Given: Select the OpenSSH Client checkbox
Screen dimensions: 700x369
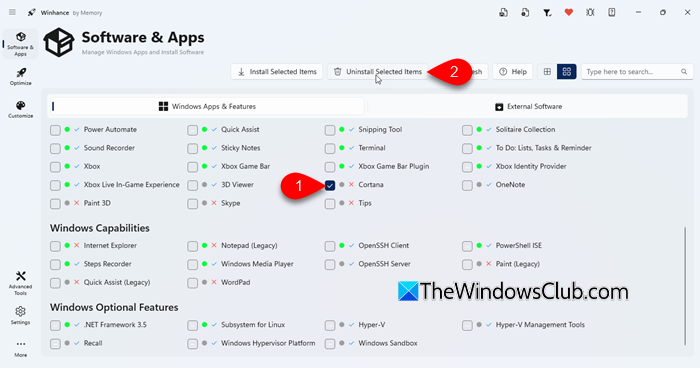Looking at the screenshot, I should click(x=330, y=246).
